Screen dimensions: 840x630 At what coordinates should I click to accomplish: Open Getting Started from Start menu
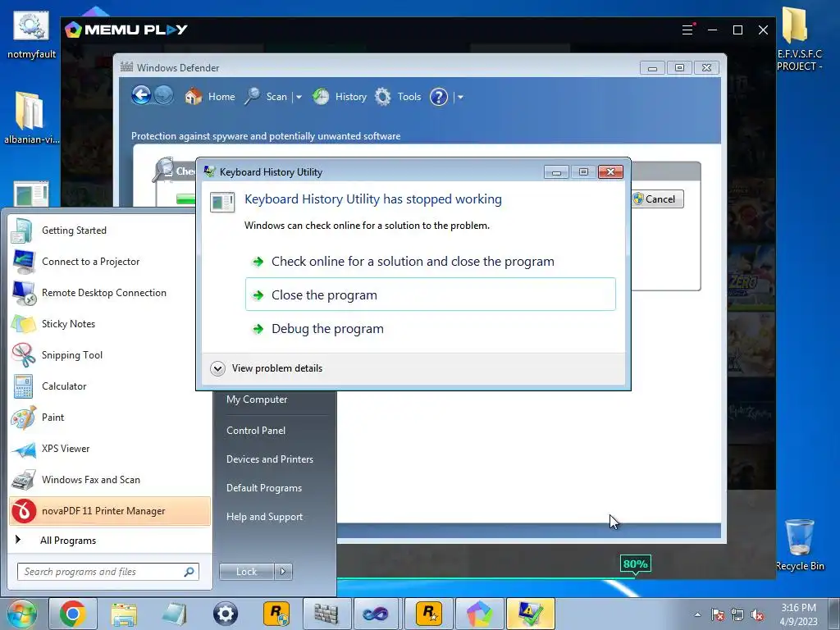[x=110, y=231]
